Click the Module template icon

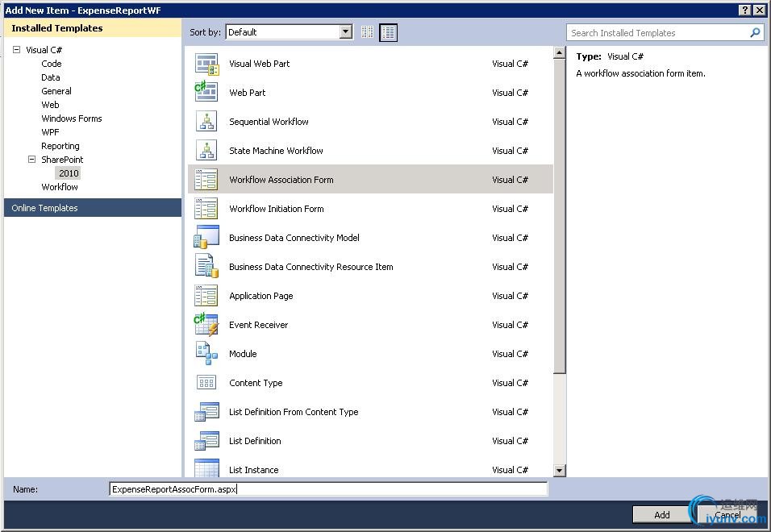coord(206,353)
